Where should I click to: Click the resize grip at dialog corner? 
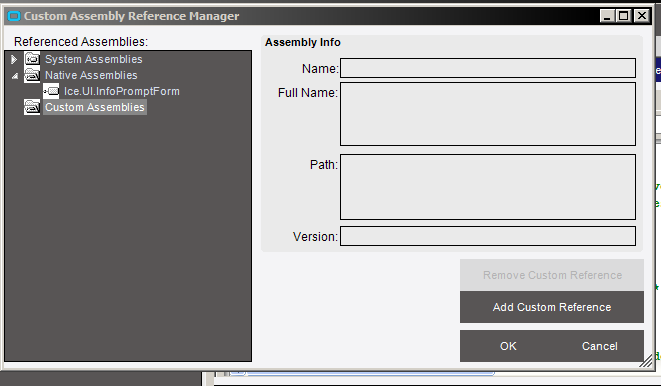coord(646,361)
